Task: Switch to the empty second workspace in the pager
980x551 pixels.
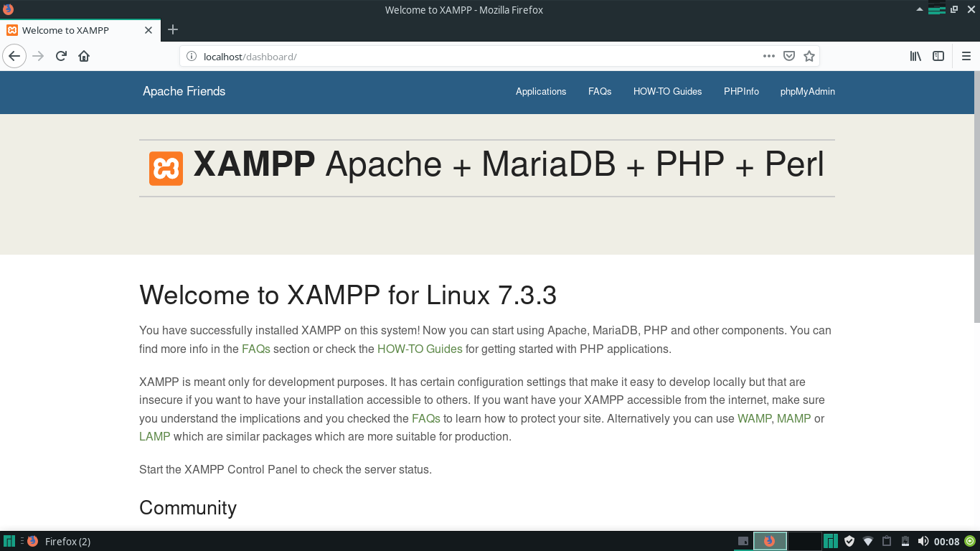Action: coord(804,541)
